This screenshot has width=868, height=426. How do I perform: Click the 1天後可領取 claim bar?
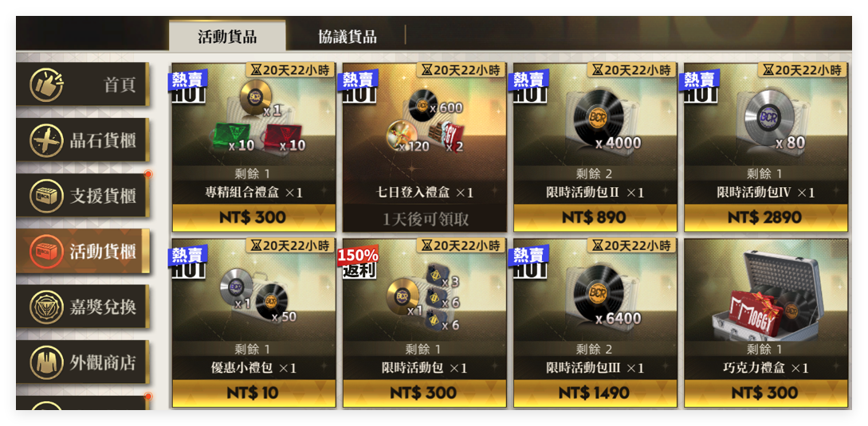pos(425,219)
